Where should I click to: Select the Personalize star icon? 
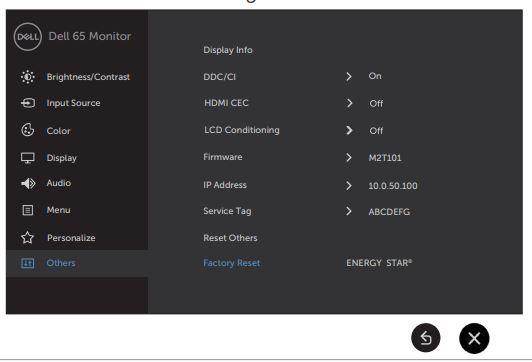tap(27, 237)
